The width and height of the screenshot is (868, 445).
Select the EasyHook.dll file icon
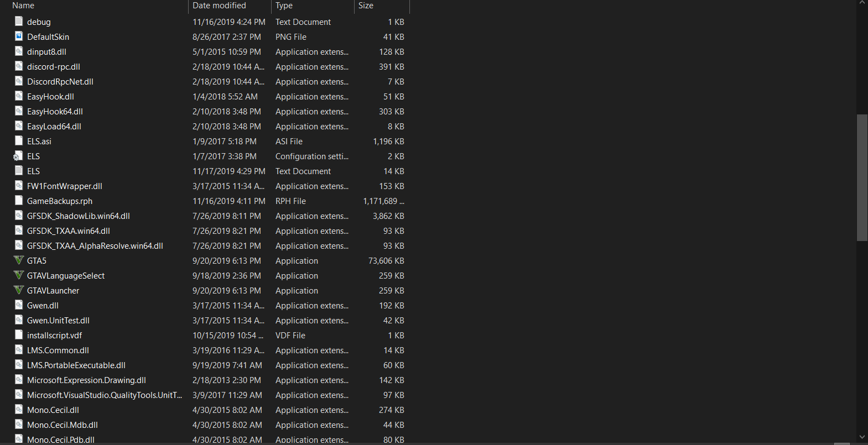(19, 96)
